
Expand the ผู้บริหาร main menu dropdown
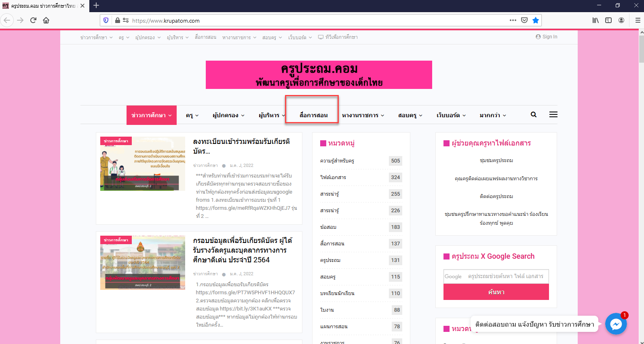click(272, 115)
